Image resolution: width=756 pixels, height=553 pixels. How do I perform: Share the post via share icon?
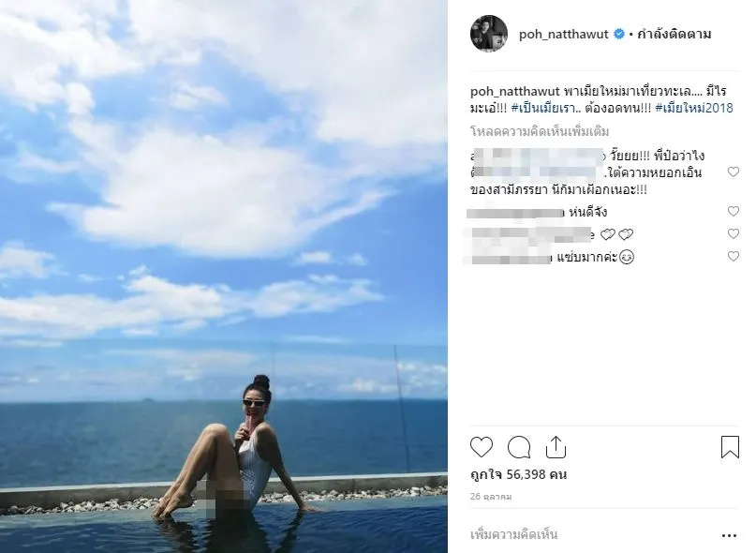[x=556, y=447]
